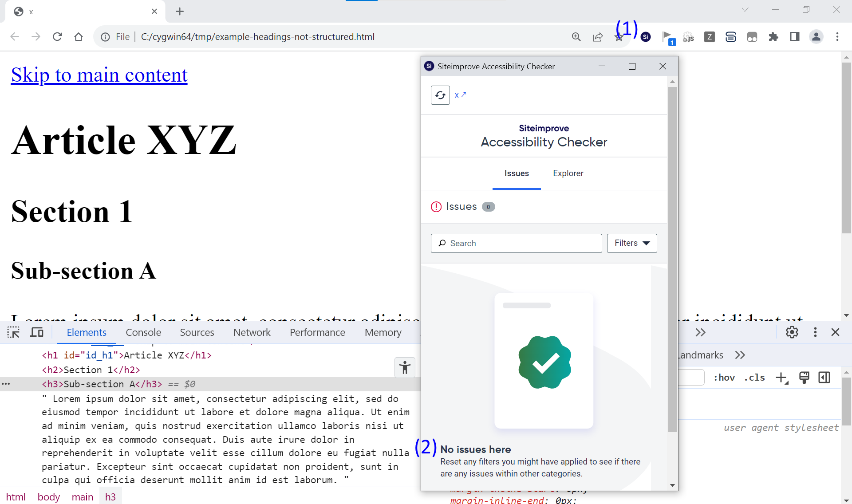
Task: Open Siteimprove extension icon in toolbar
Action: click(646, 37)
